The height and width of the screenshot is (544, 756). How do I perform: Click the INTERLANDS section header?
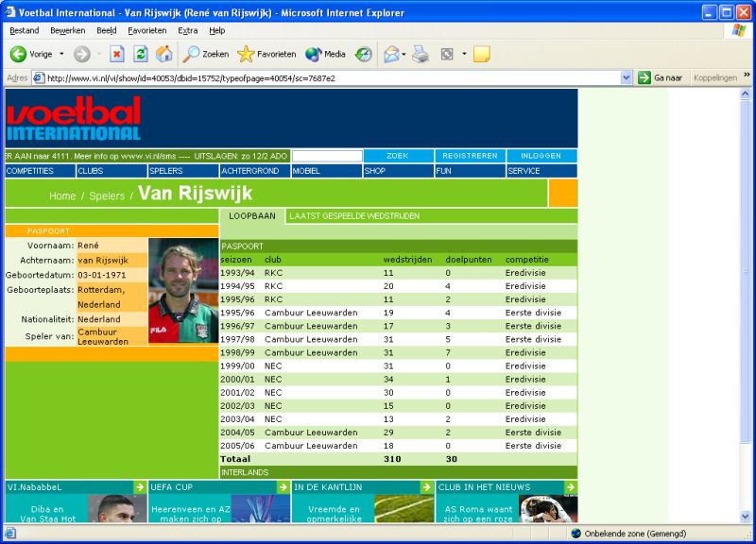[398, 472]
